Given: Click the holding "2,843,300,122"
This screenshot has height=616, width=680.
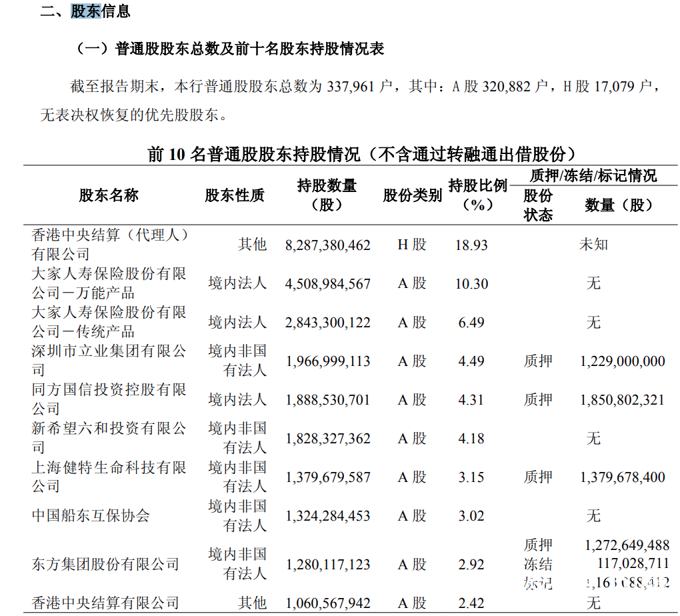Looking at the screenshot, I should tap(328, 323).
